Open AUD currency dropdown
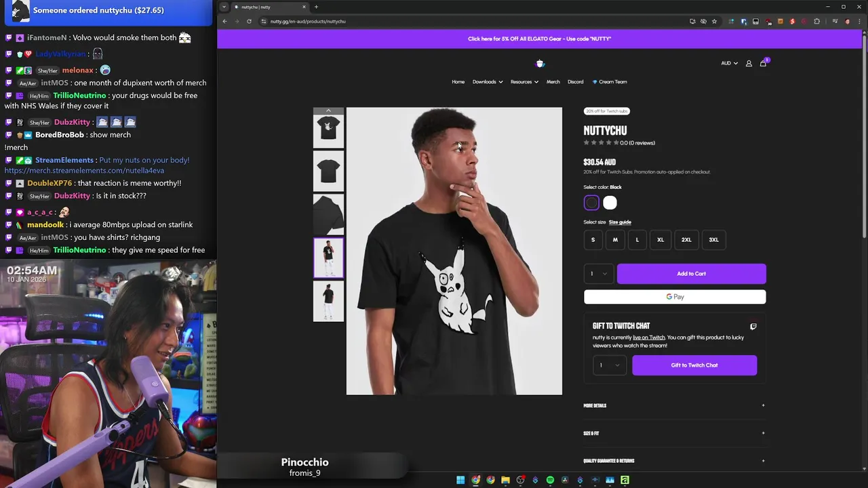The height and width of the screenshot is (488, 868). (729, 63)
